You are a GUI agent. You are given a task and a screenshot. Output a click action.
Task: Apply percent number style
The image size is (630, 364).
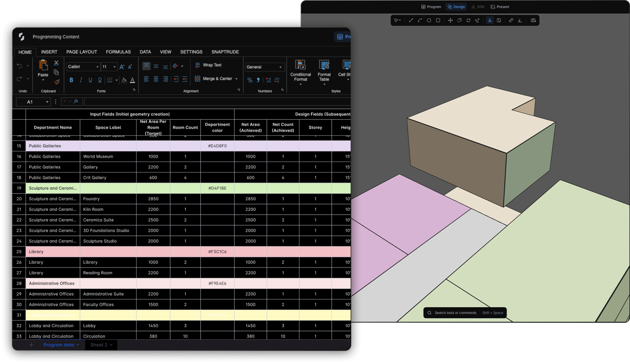[250, 80]
